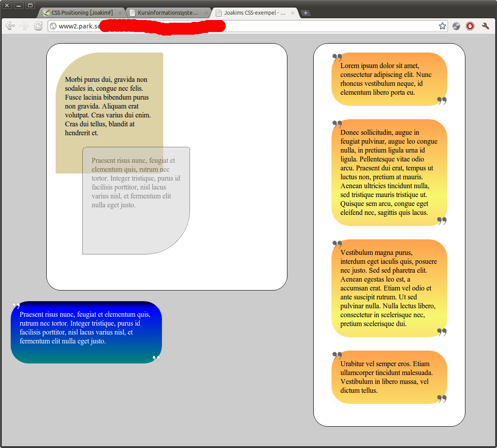Image resolution: width=497 pixels, height=448 pixels.
Task: Click the browser back arrow
Action: 10,26
